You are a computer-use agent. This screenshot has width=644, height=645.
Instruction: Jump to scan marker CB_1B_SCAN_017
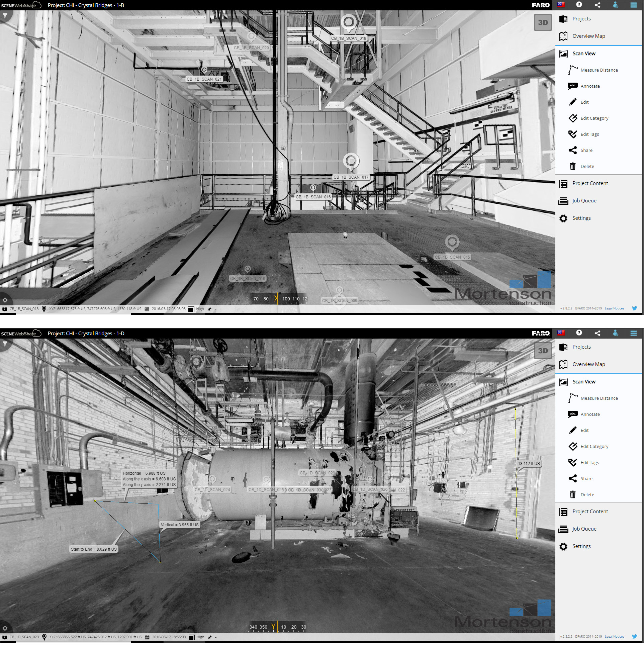tap(351, 161)
